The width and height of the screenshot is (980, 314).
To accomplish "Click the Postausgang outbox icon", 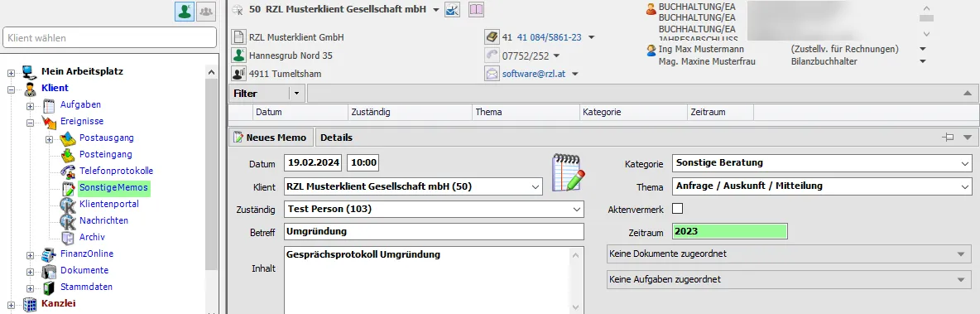I will 68,138.
